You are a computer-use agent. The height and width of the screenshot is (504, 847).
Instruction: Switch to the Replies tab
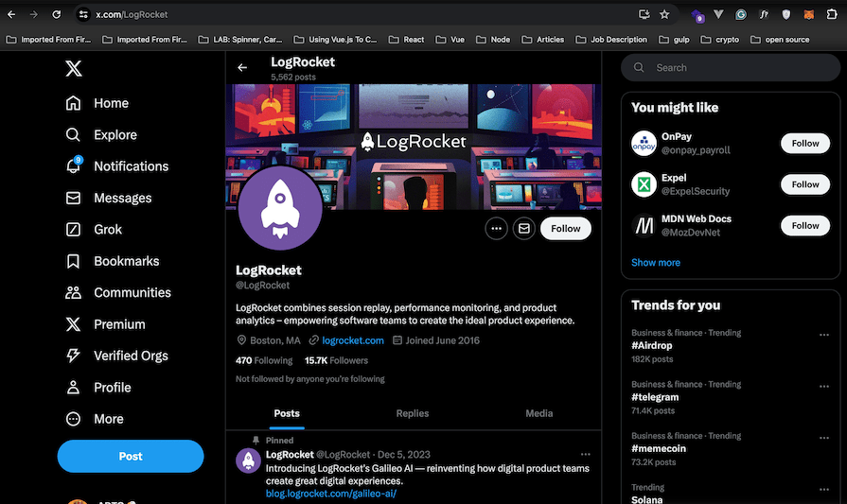tap(412, 413)
